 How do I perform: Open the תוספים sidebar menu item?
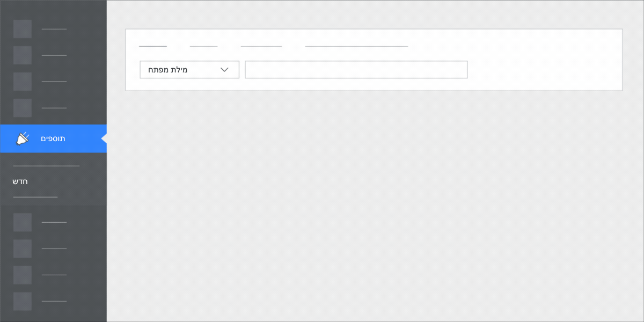53,138
